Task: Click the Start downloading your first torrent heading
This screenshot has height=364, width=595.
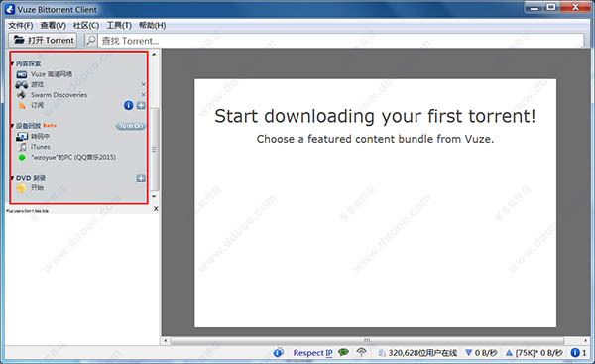Action: point(375,116)
